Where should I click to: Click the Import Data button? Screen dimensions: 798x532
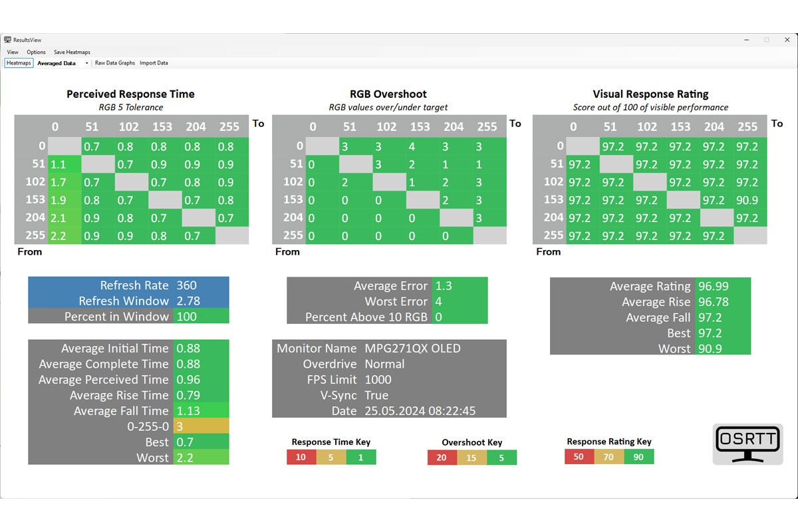pyautogui.click(x=154, y=63)
